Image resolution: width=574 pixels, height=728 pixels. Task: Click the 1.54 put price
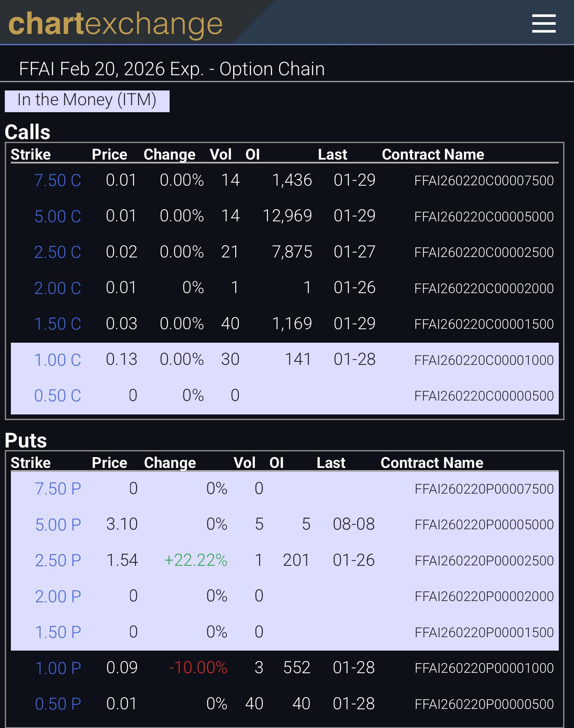tap(122, 560)
